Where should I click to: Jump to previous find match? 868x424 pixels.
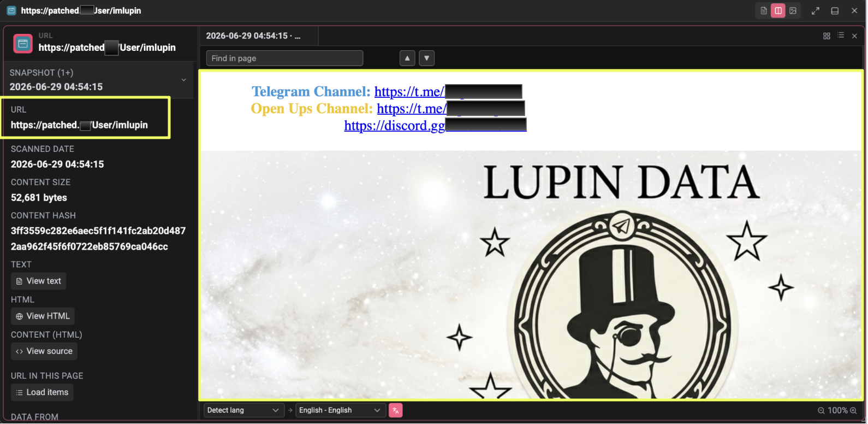[x=407, y=58]
